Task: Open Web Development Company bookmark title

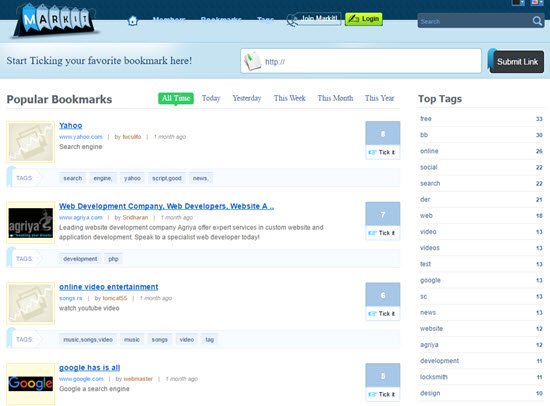Action: (166, 206)
